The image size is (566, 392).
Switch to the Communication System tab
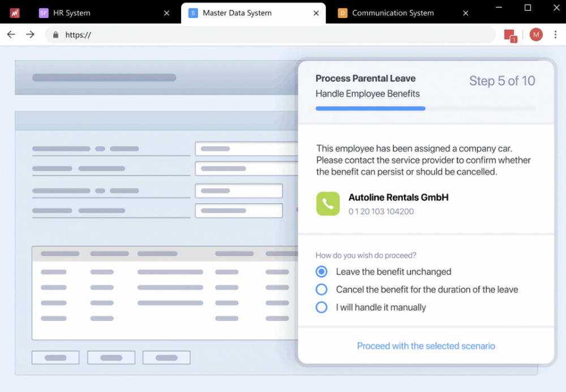point(392,12)
